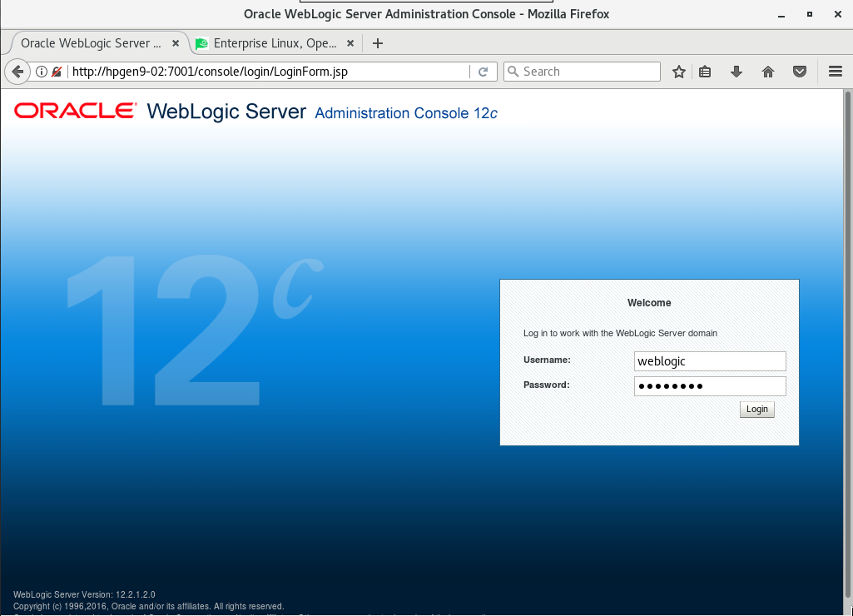This screenshot has height=616, width=853.
Task: Reload the LoginForm.jsp page
Action: (x=484, y=72)
